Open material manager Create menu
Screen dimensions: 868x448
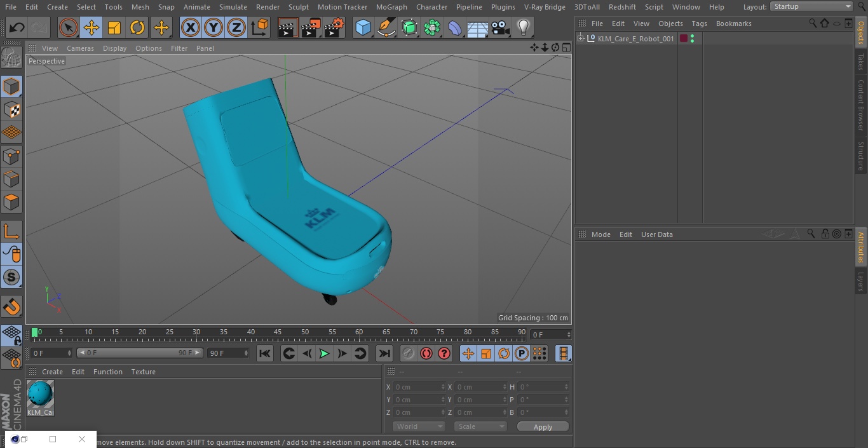(52, 372)
